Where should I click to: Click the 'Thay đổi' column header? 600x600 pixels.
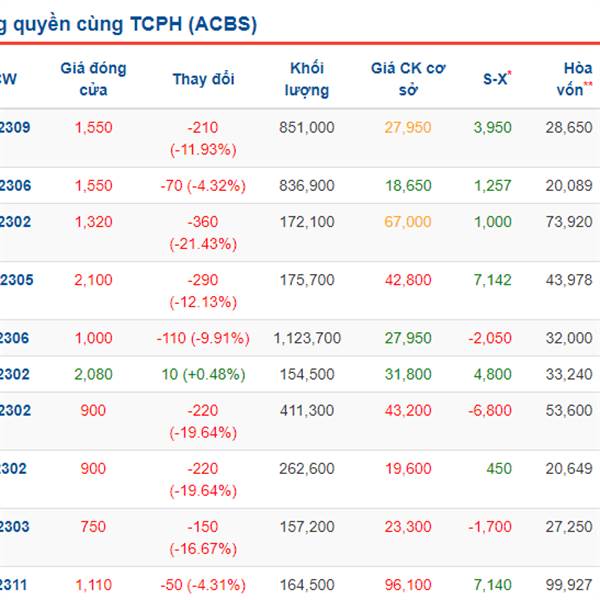(x=203, y=78)
